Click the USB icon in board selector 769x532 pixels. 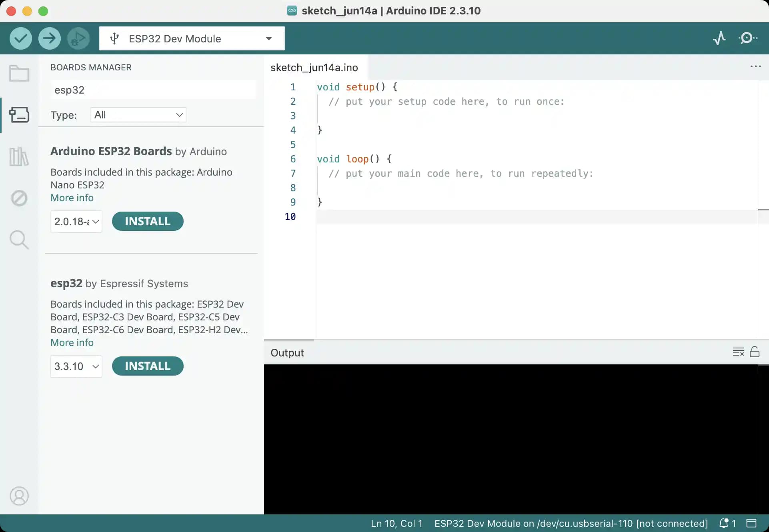point(114,38)
